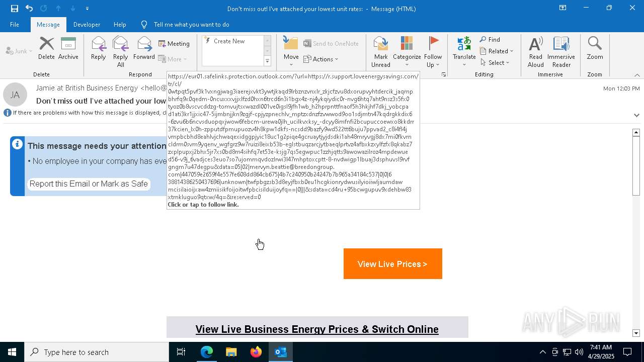
Task: Click Reply All
Action: pyautogui.click(x=121, y=51)
